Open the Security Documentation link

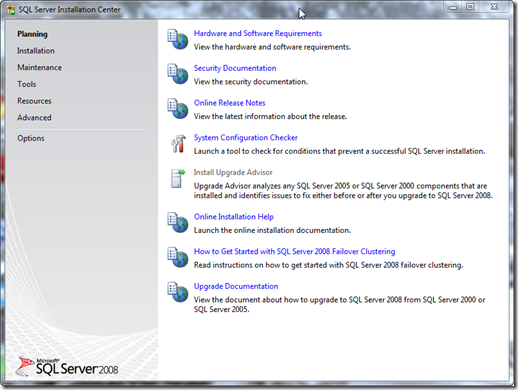coord(235,68)
